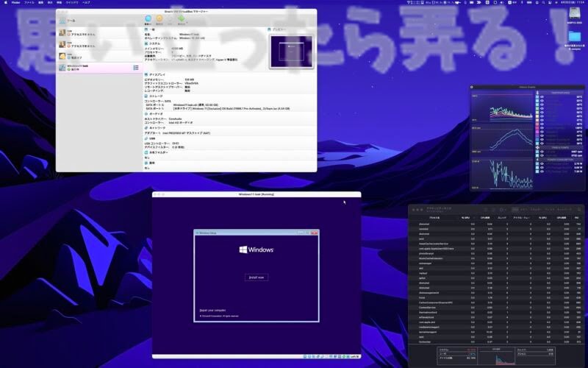Image resolution: width=588 pixels, height=368 pixels.
Task: Open the list menu icon on Windows11 leak VM row
Action: tap(136, 68)
